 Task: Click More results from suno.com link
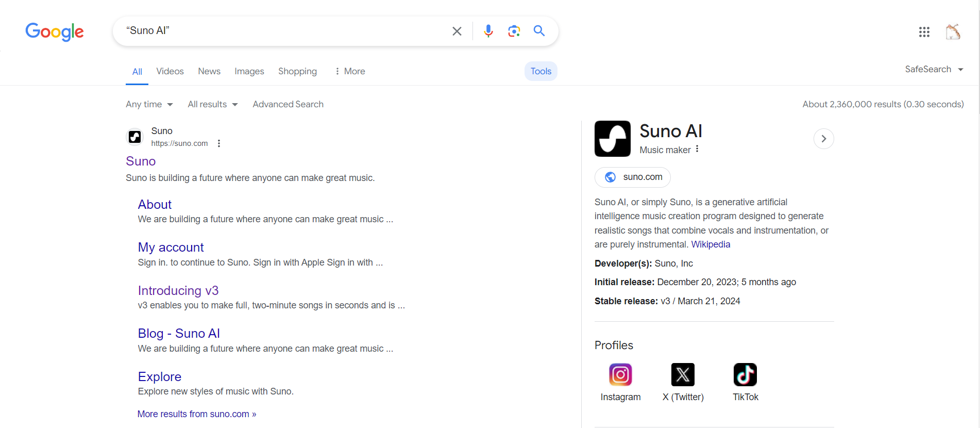tap(197, 414)
